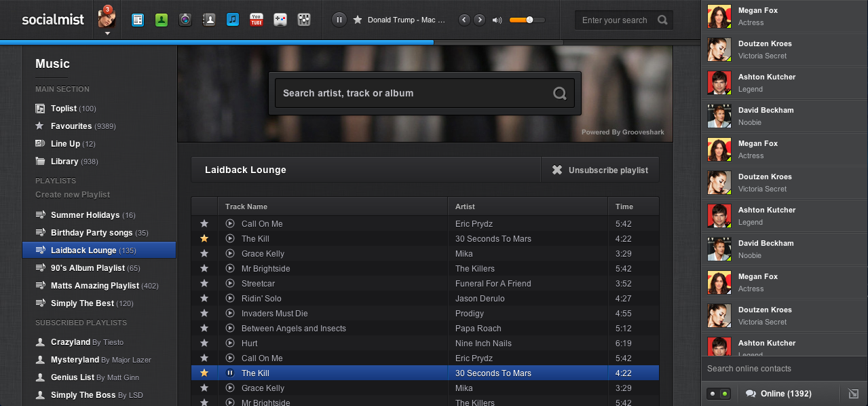Focus the 'Search online contacts' field

[785, 369]
